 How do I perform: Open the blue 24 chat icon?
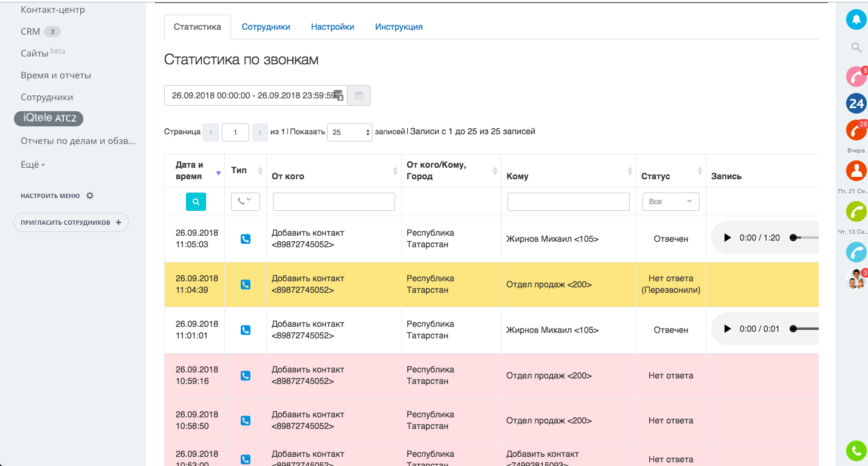click(856, 103)
